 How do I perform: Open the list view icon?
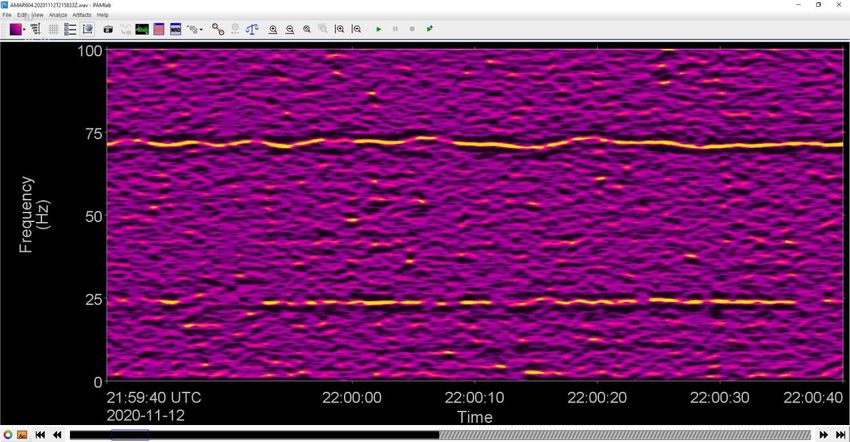[70, 29]
